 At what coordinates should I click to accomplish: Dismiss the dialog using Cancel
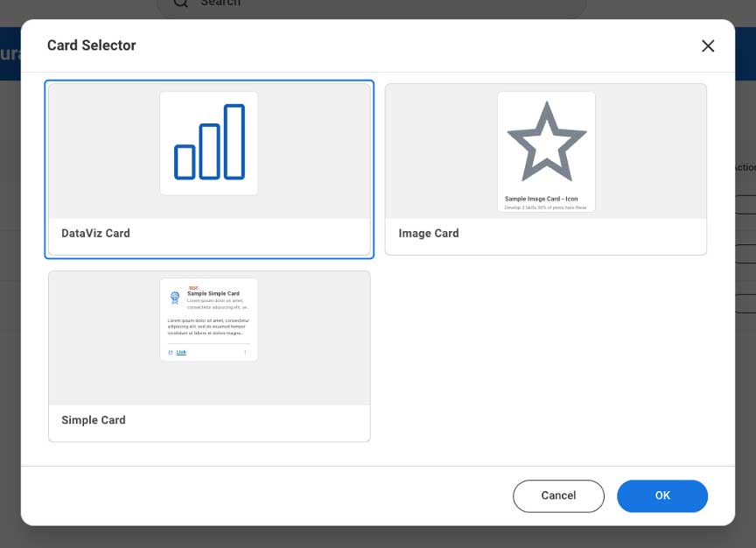point(558,495)
